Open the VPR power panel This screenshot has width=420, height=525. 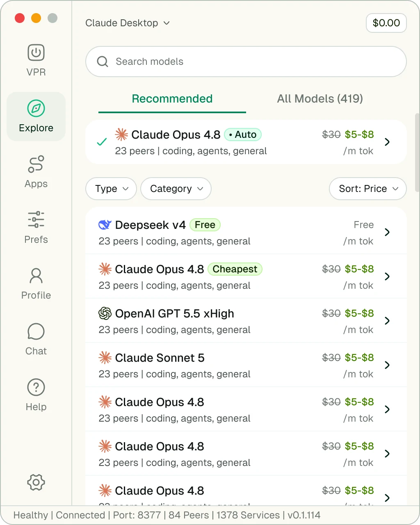pos(36,61)
